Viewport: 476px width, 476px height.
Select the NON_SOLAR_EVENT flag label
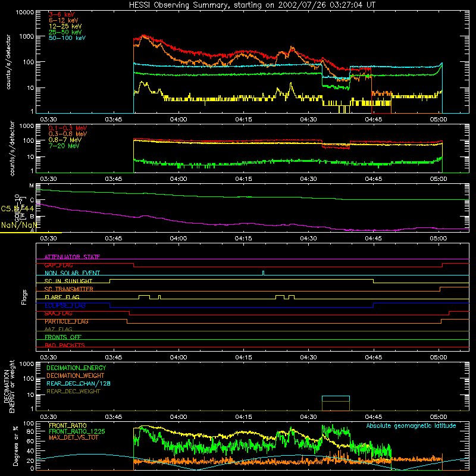[x=72, y=273]
